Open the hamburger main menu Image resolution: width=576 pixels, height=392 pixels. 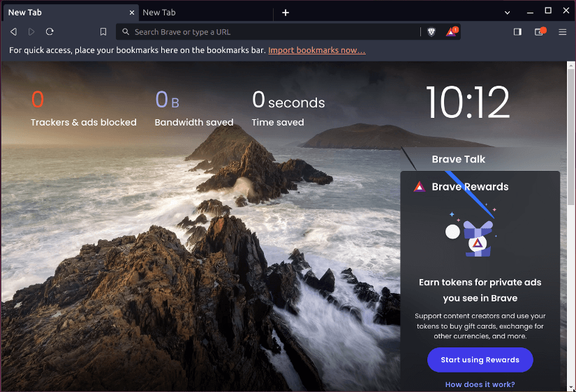(x=563, y=32)
